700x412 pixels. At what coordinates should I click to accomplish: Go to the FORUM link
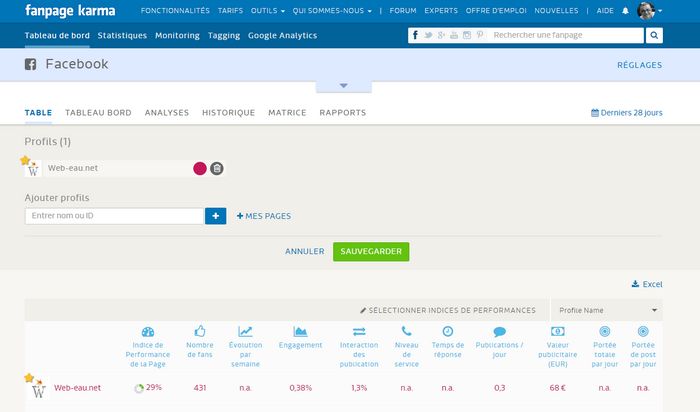pyautogui.click(x=403, y=11)
